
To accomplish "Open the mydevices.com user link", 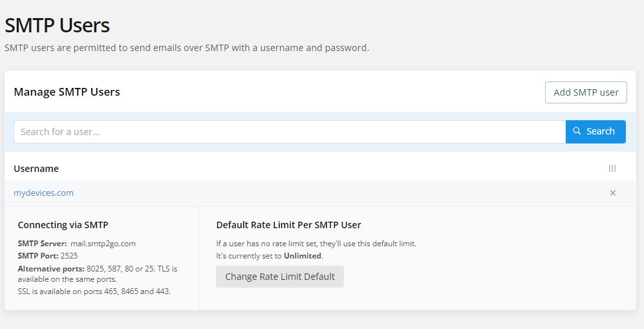I will pyautogui.click(x=43, y=193).
